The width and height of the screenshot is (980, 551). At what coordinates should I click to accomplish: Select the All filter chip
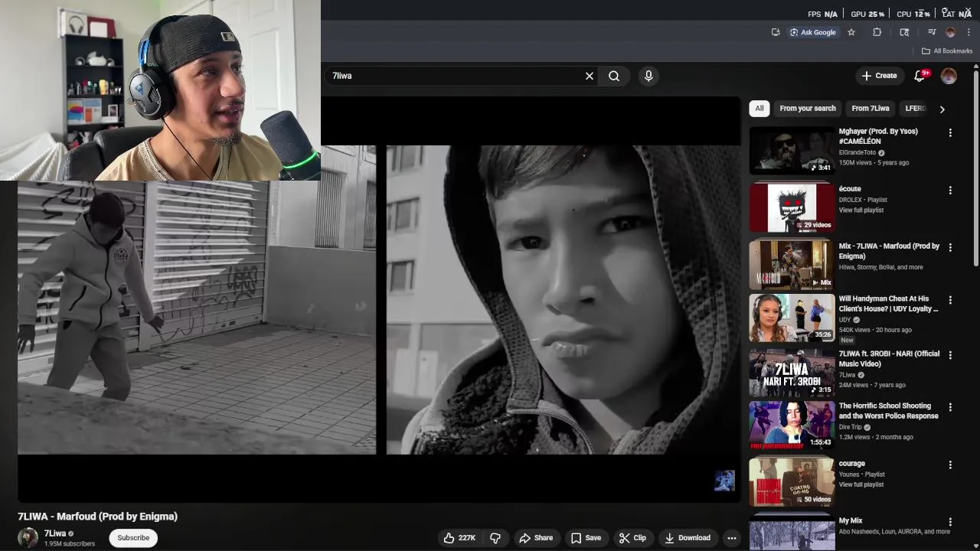point(759,109)
